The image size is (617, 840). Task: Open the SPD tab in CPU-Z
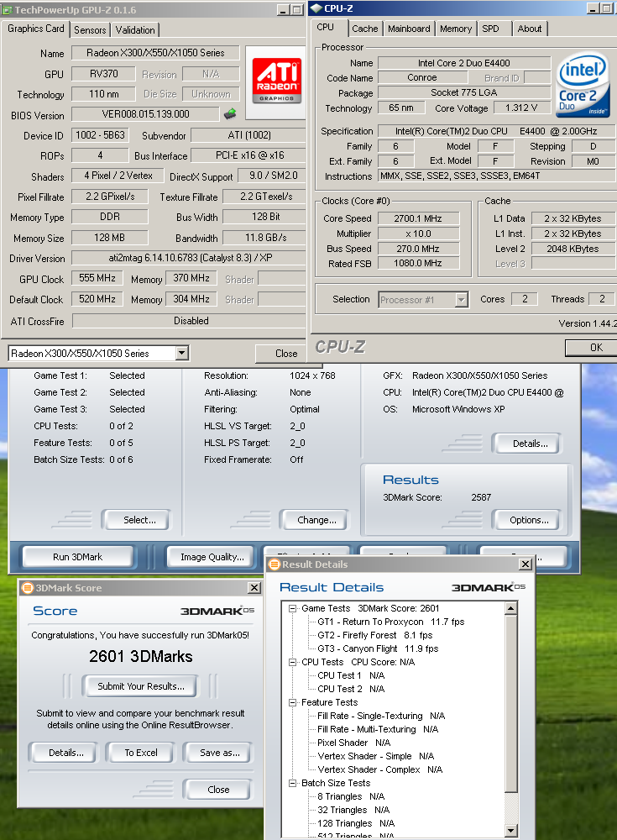[x=490, y=29]
